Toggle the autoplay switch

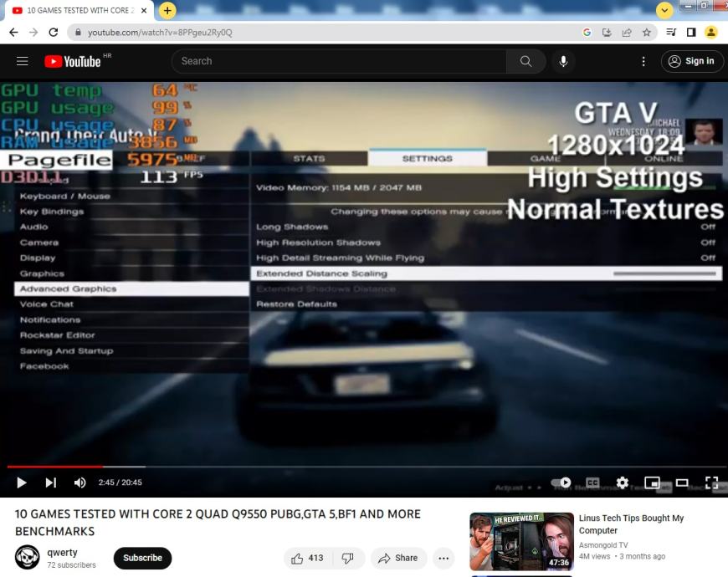coord(561,483)
